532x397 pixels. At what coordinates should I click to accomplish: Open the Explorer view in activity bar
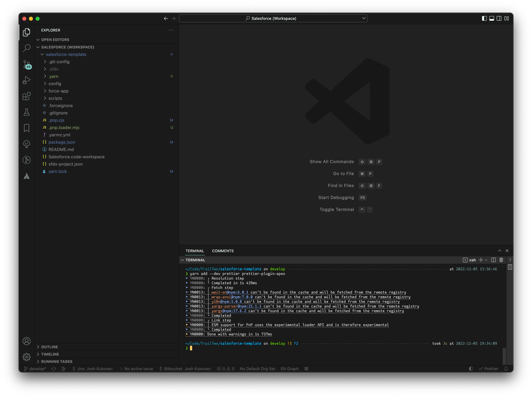click(x=27, y=32)
